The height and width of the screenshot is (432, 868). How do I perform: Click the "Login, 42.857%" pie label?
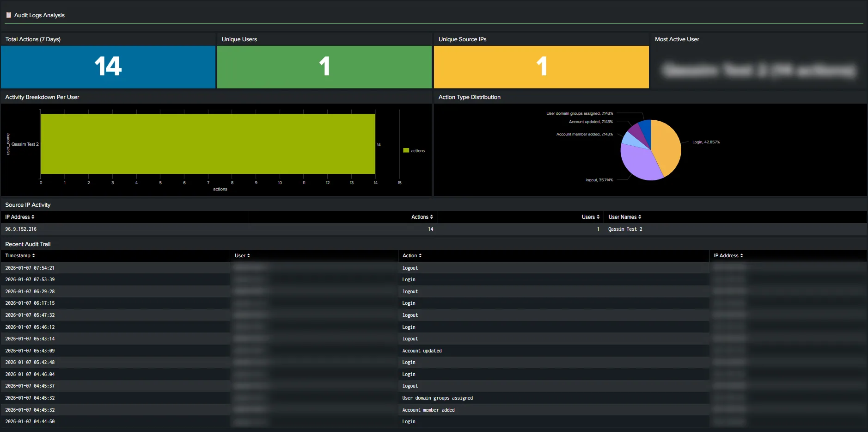706,142
